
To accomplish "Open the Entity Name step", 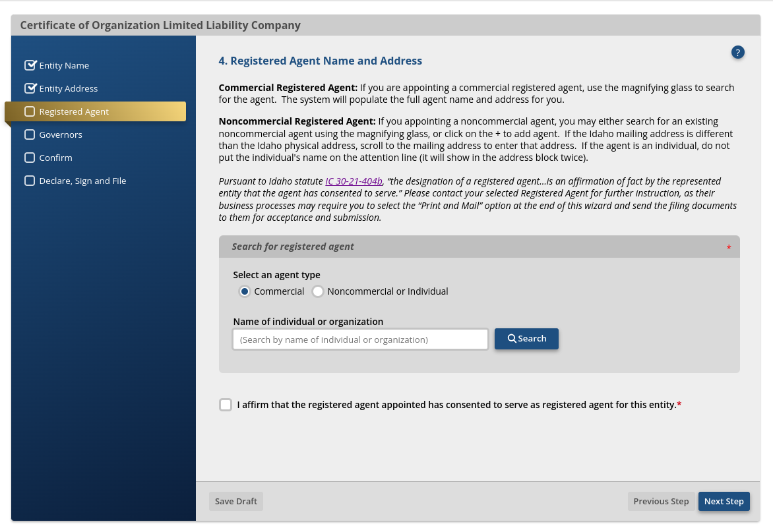I will pyautogui.click(x=64, y=65).
